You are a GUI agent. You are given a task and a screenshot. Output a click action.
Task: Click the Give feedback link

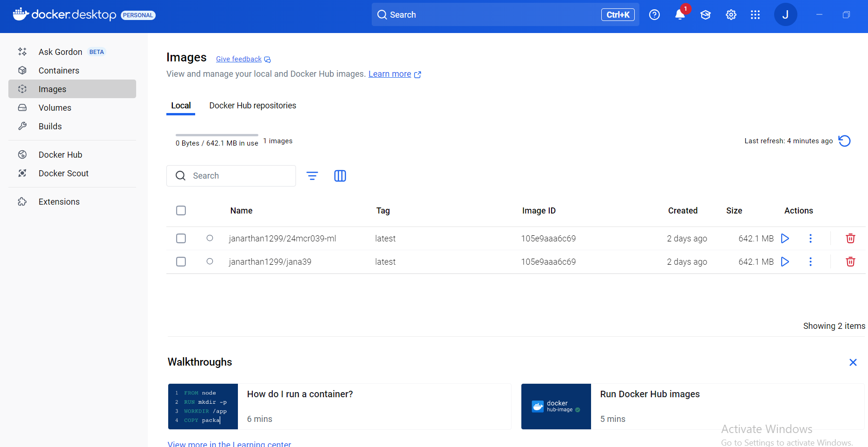[x=243, y=59]
